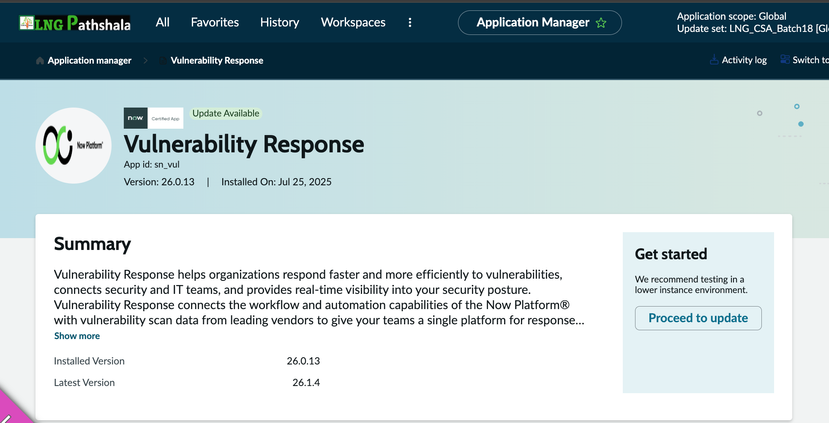
Task: Open the Activity log
Action: [744, 60]
